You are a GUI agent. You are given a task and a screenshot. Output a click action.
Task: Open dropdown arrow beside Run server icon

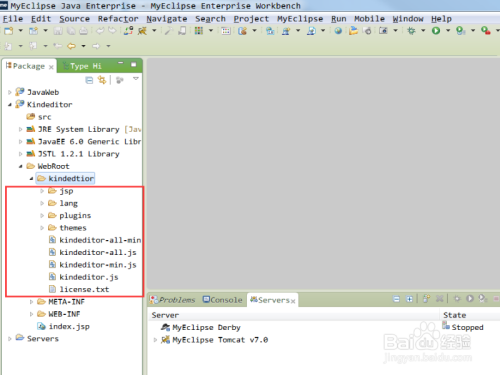click(154, 31)
